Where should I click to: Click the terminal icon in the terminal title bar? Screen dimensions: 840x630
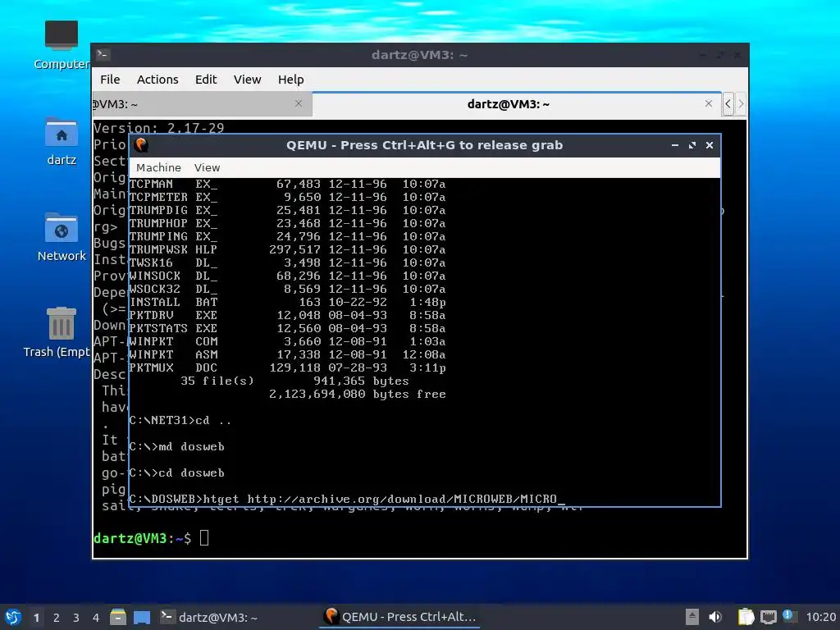tap(103, 55)
